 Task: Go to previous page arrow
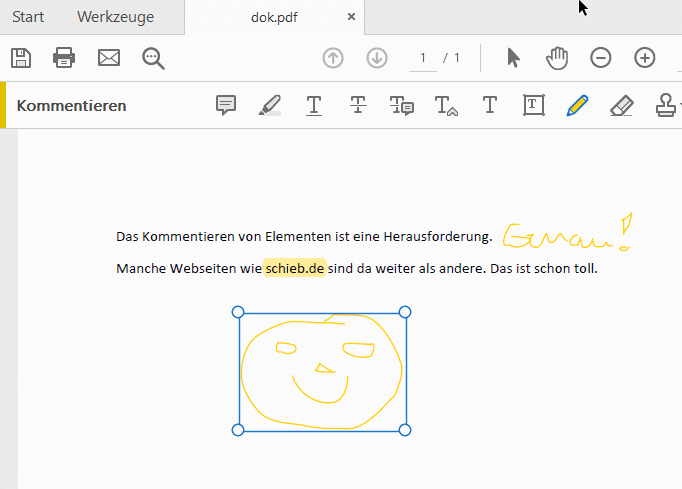pyautogui.click(x=333, y=58)
